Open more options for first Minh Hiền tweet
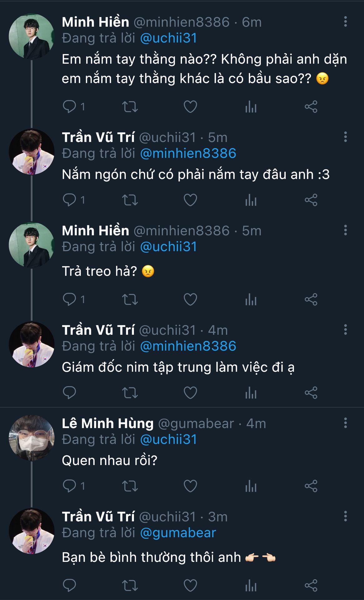The height and width of the screenshot is (600, 364). tap(345, 22)
